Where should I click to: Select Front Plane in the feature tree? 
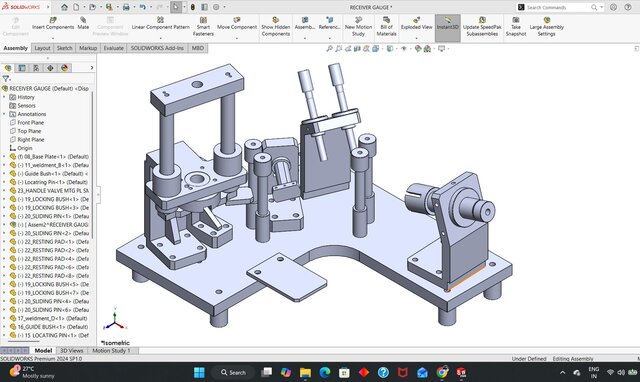(x=30, y=123)
